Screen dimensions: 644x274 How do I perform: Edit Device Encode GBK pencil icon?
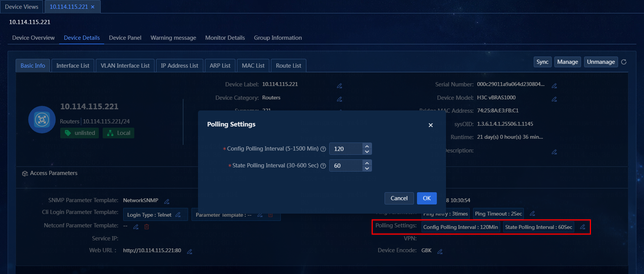(440, 251)
